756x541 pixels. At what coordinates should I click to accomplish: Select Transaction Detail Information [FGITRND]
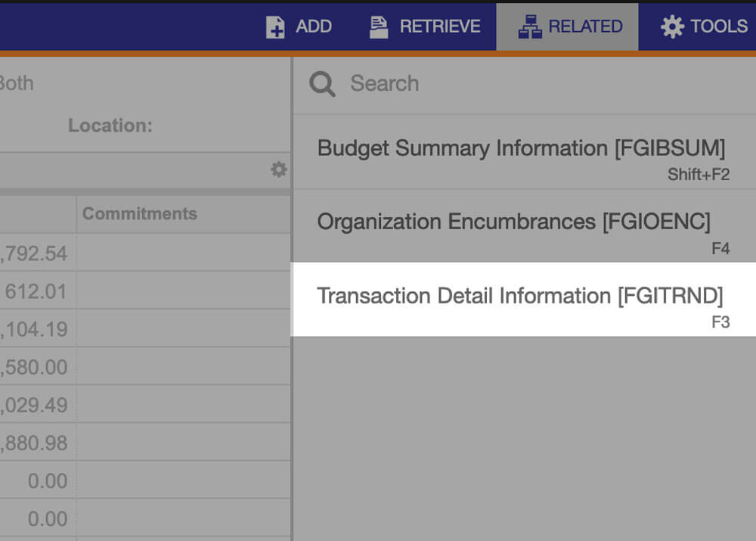522,296
